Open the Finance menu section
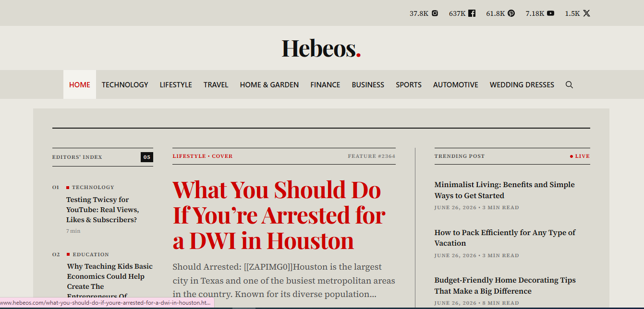 click(325, 85)
